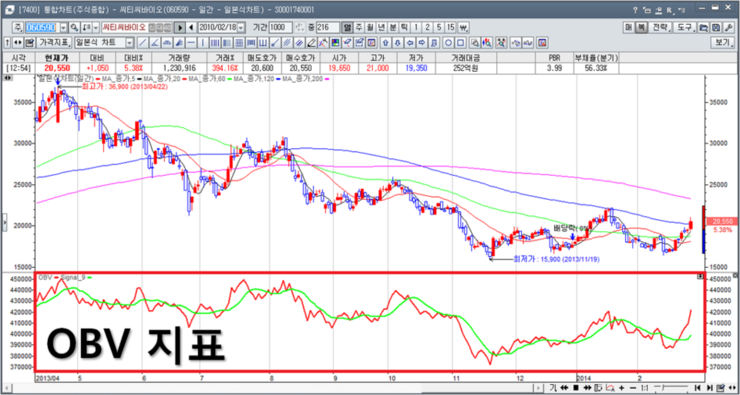Viewport: 740px width, 395px height.
Task: Select the 5 interval button
Action: point(439,27)
